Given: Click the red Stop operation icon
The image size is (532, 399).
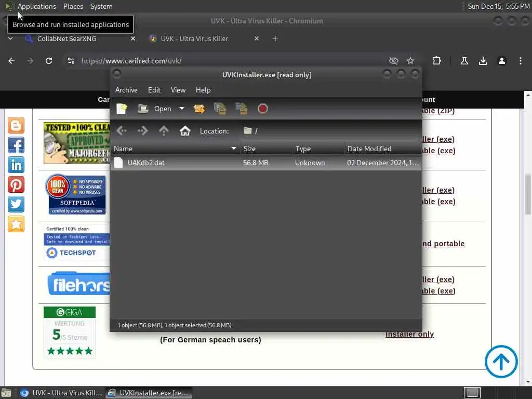Looking at the screenshot, I should [x=262, y=109].
